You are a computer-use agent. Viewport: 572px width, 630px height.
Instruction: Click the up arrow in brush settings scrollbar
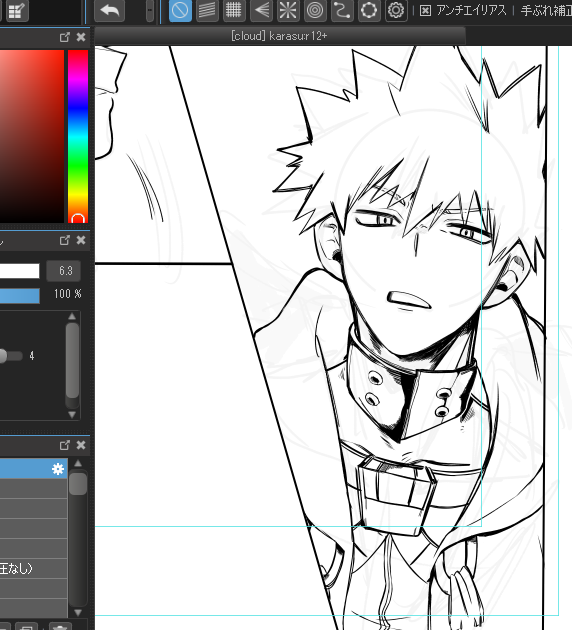72,317
